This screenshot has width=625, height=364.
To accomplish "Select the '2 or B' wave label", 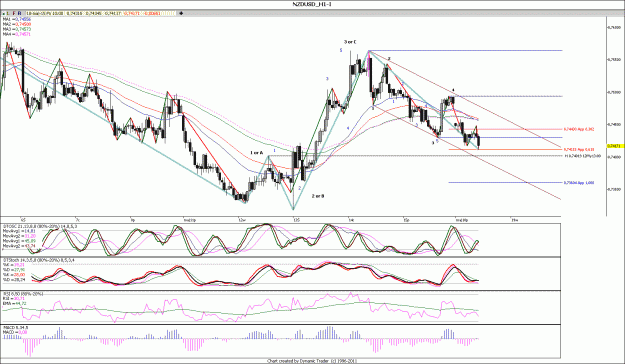I will [318, 196].
